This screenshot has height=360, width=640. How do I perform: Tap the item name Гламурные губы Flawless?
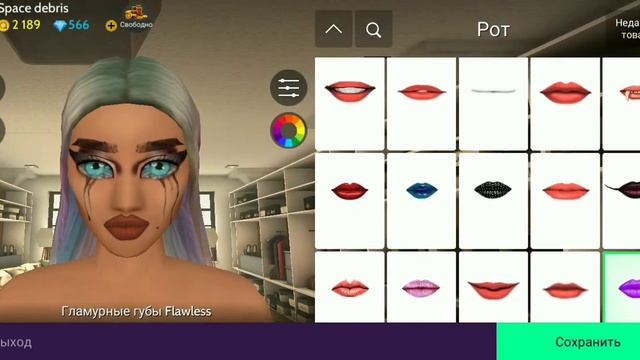click(x=136, y=311)
